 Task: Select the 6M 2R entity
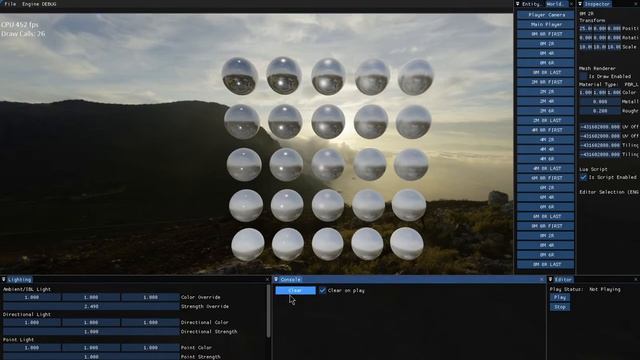coord(546,188)
